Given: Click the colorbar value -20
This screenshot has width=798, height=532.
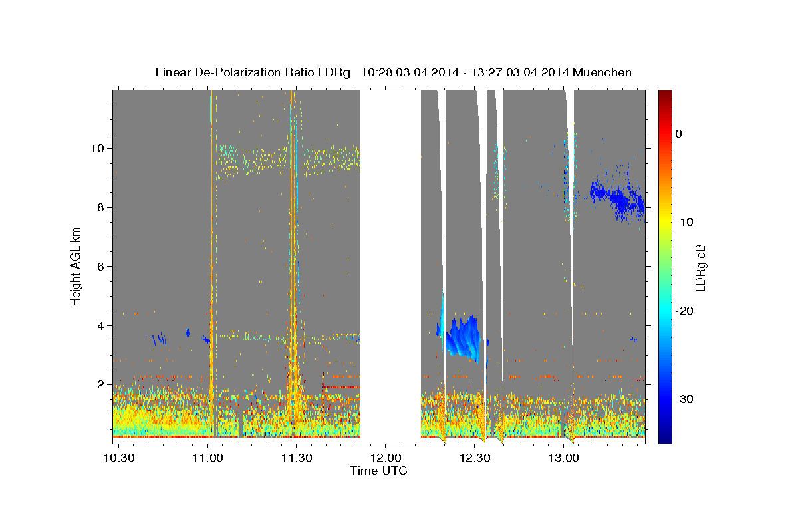Looking at the screenshot, I should coord(686,311).
